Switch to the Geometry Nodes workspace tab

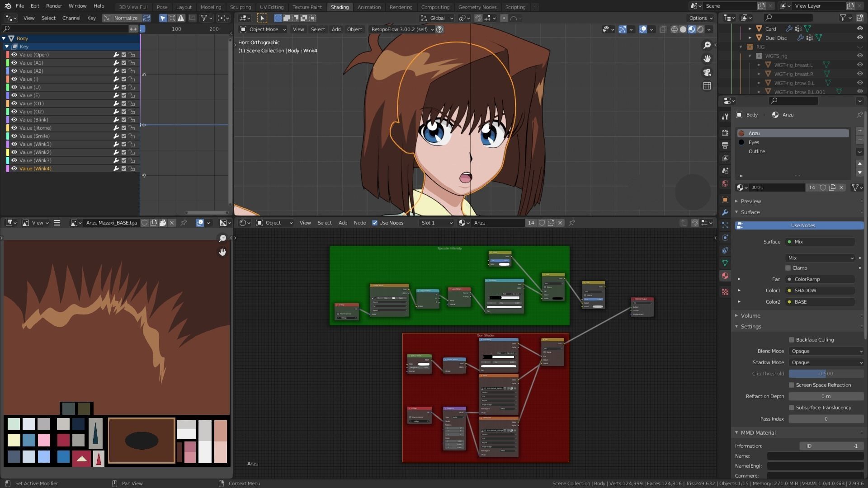[477, 7]
